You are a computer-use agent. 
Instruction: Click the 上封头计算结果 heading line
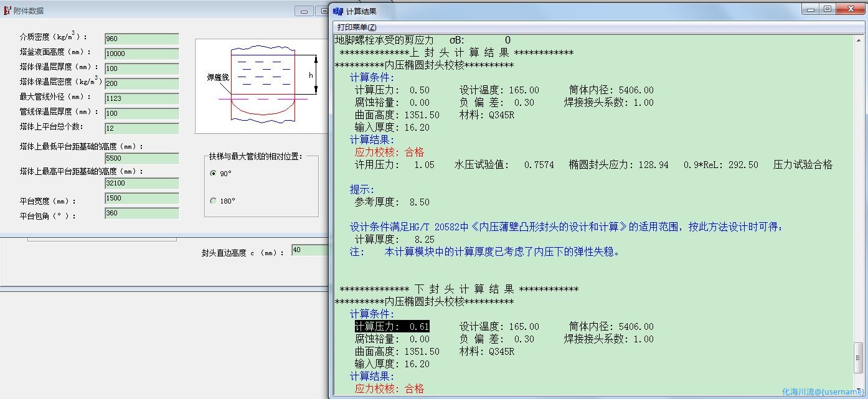coord(456,53)
